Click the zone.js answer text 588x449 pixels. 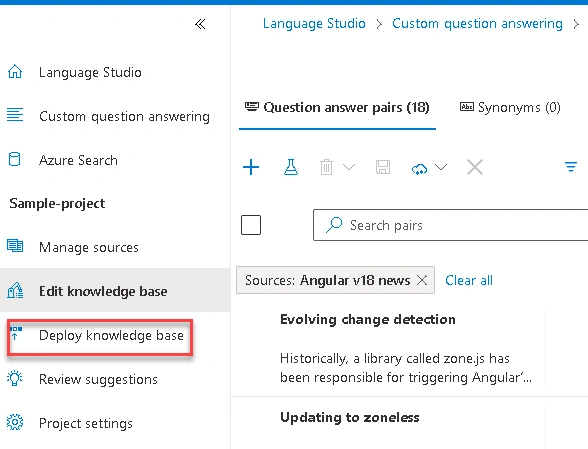tap(406, 368)
